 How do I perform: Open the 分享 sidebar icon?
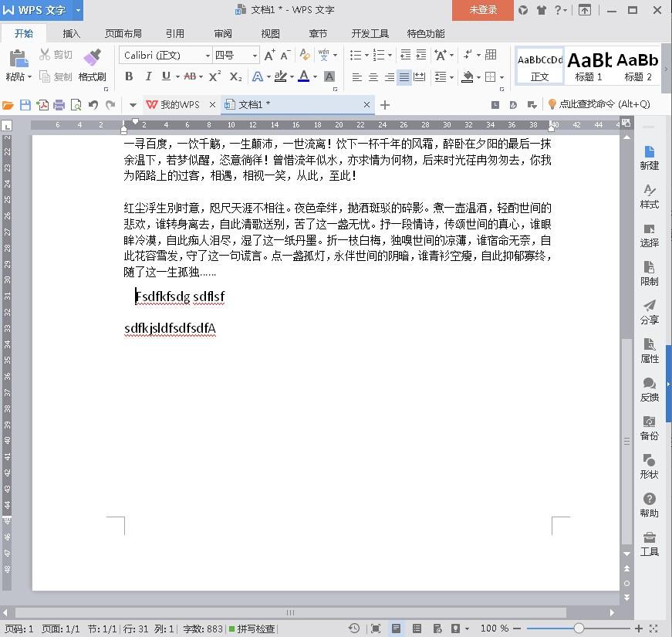(x=650, y=312)
